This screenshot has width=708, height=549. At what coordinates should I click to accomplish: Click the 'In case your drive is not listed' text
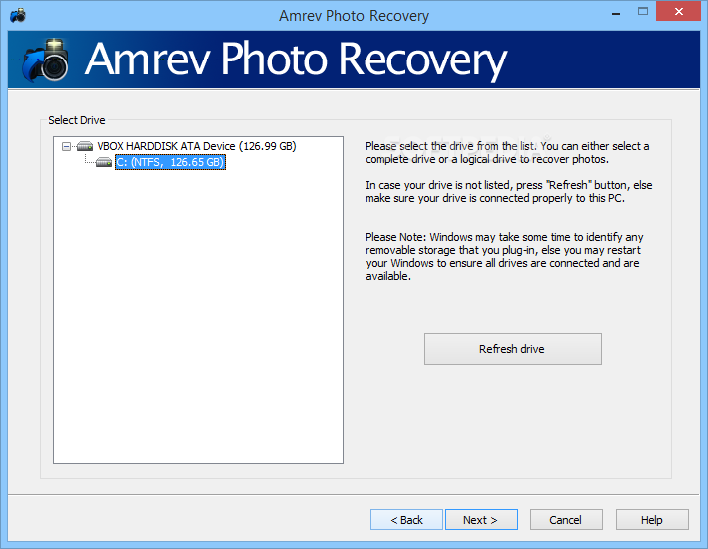click(x=509, y=191)
